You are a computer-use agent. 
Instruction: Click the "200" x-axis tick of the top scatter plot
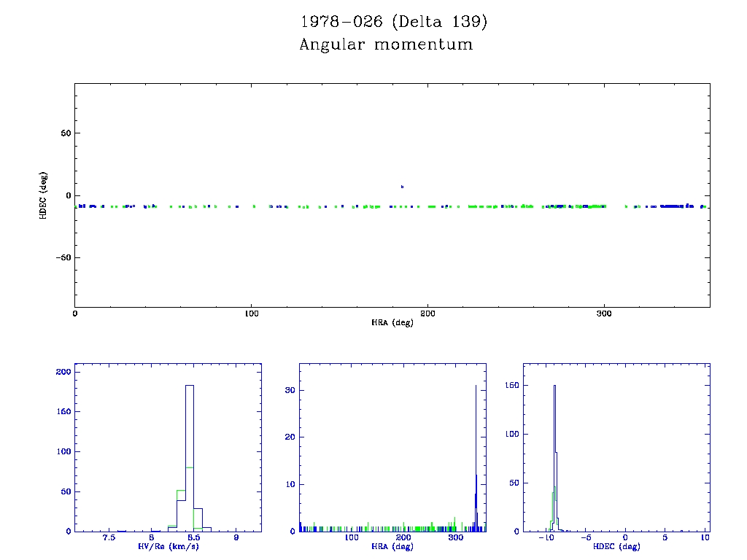(427, 314)
